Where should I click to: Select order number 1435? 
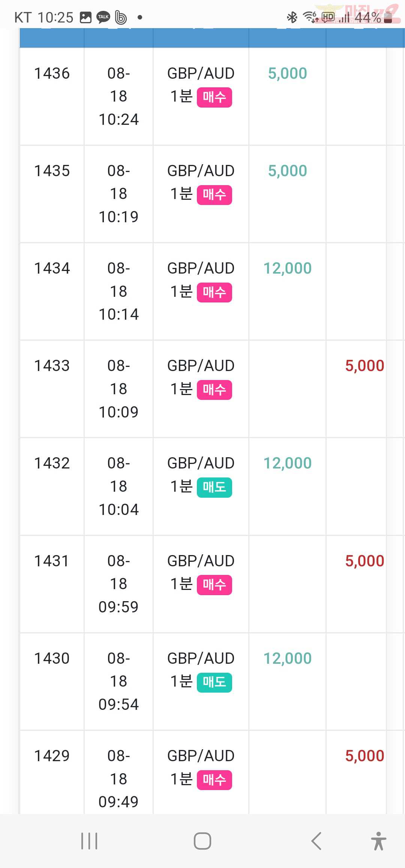pos(52,171)
